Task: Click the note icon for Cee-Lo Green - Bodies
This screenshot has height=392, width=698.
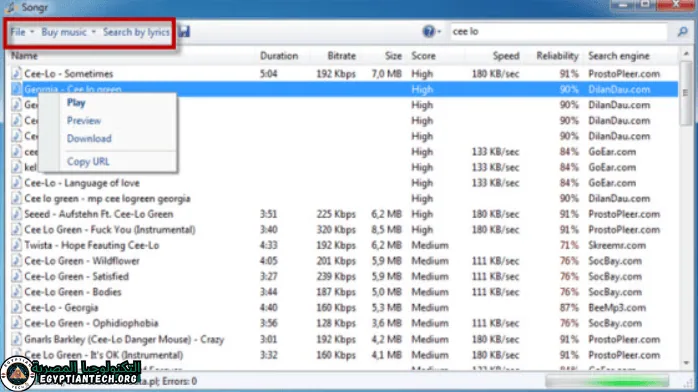Action: pos(16,292)
